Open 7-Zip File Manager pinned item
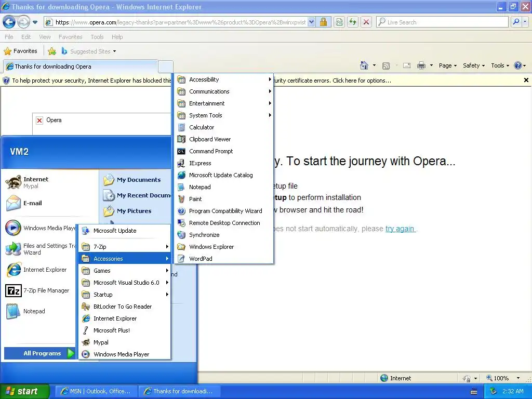 39,291
